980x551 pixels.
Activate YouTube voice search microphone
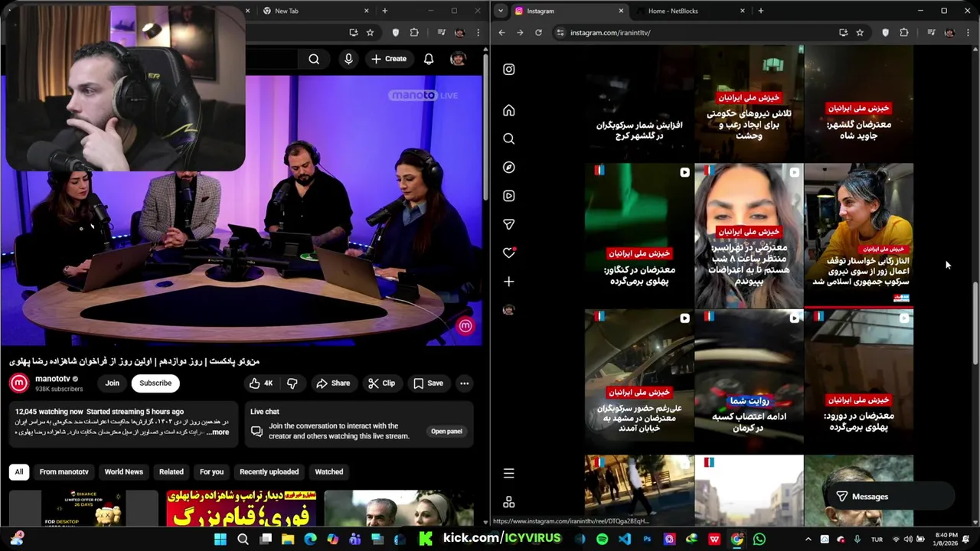pos(348,59)
